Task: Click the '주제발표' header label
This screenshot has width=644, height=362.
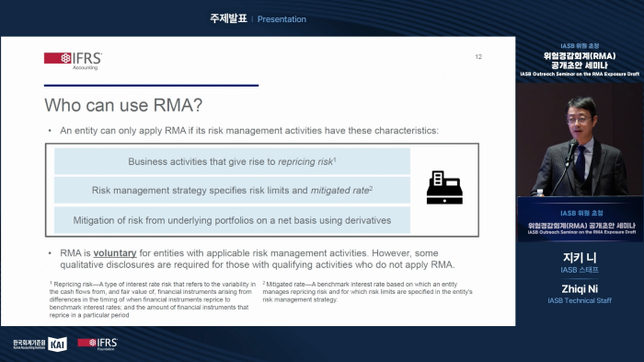Action: point(228,18)
